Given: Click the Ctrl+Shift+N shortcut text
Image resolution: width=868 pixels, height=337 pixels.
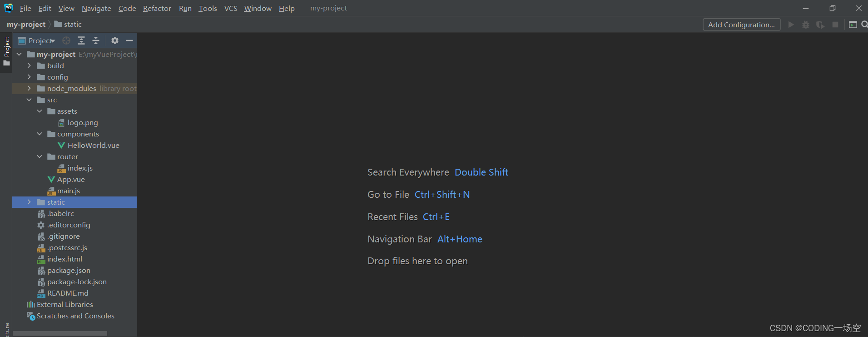Looking at the screenshot, I should point(442,195).
